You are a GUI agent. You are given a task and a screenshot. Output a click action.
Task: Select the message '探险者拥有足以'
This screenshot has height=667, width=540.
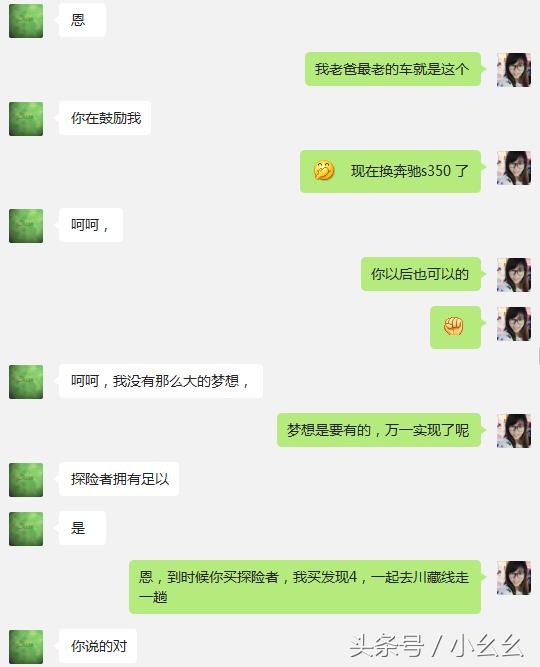pyautogui.click(x=119, y=479)
